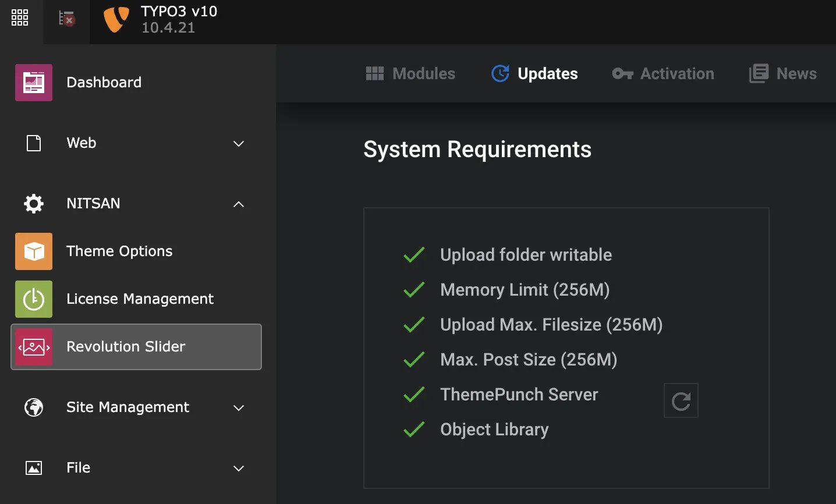Open the Theme Options box icon
Screen dimensions: 836x504
pos(34,251)
